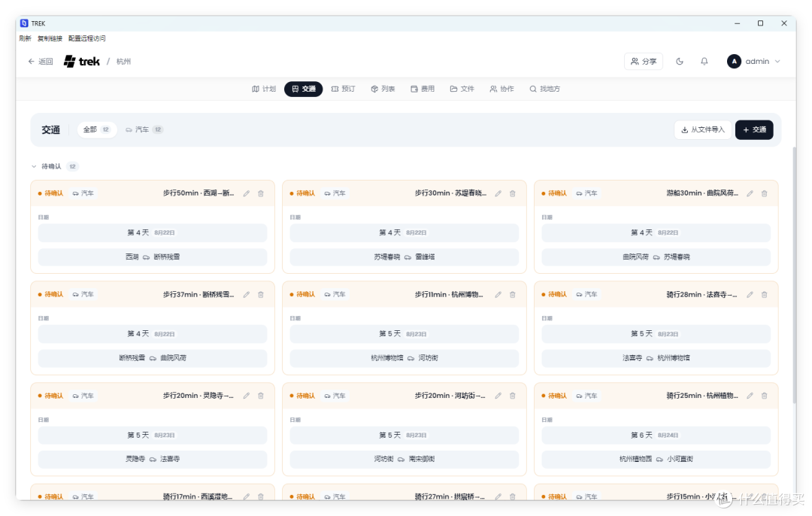Edit the 骑行28min 法喜寺 card
Viewport: 812px width, 516px height.
pos(750,294)
